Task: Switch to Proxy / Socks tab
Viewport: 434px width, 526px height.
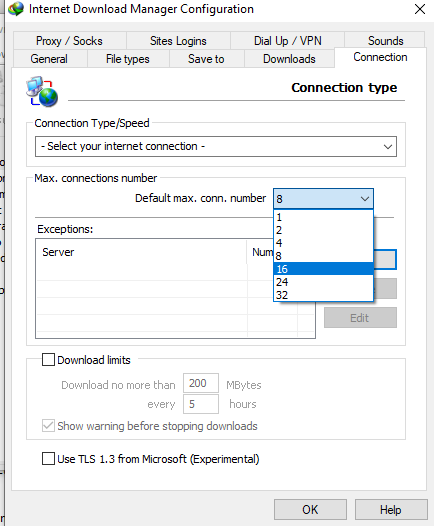Action: click(x=69, y=41)
